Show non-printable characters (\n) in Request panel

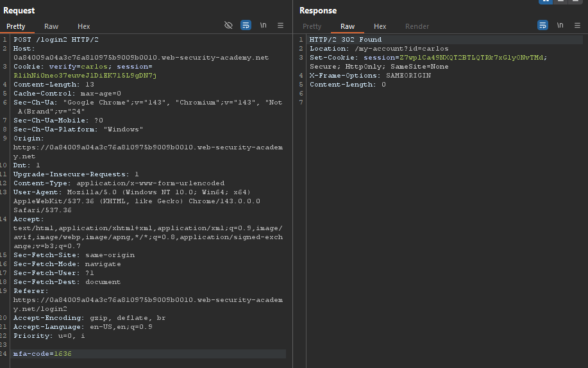click(x=264, y=25)
